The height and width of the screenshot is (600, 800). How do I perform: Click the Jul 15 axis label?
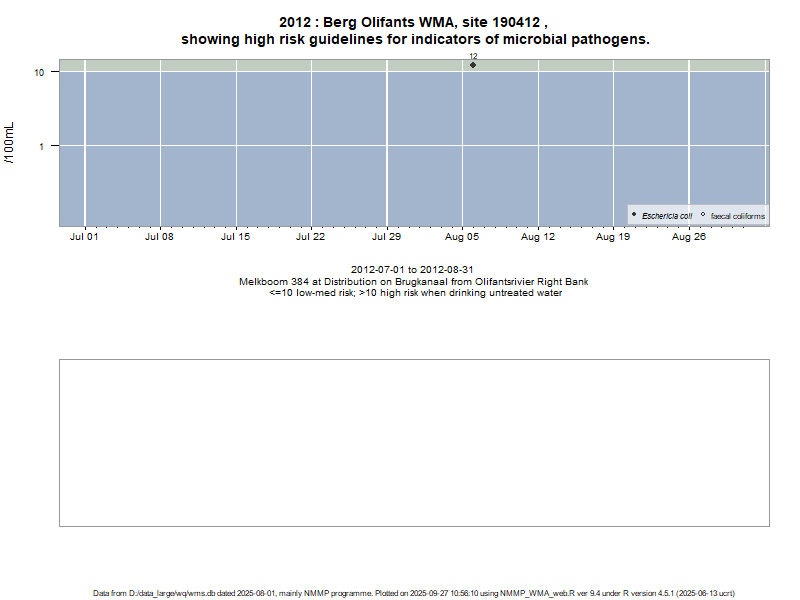[235, 238]
